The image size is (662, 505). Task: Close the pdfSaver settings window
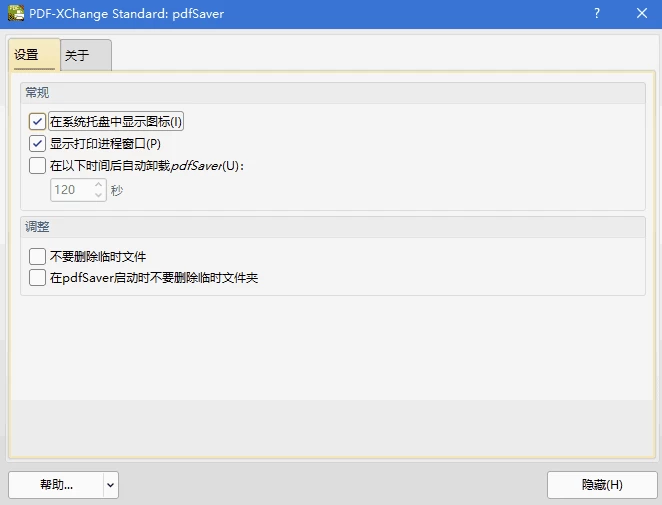tap(640, 14)
